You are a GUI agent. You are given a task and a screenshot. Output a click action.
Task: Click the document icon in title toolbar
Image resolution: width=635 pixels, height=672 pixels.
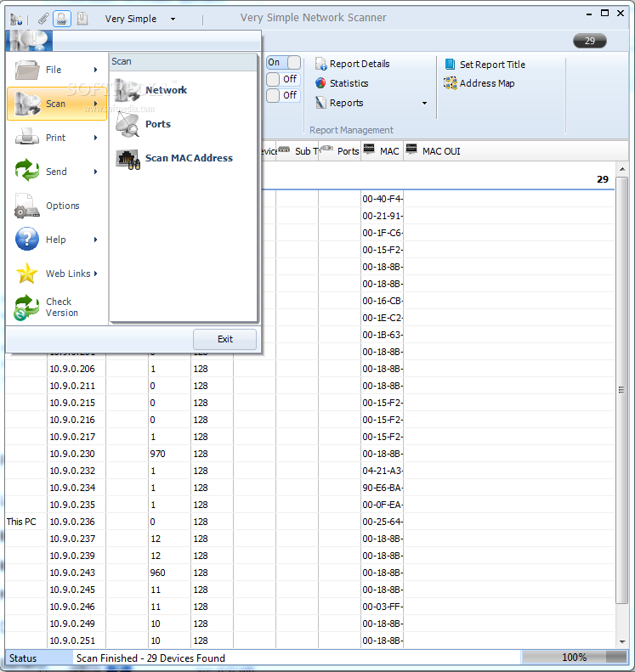[x=82, y=19]
